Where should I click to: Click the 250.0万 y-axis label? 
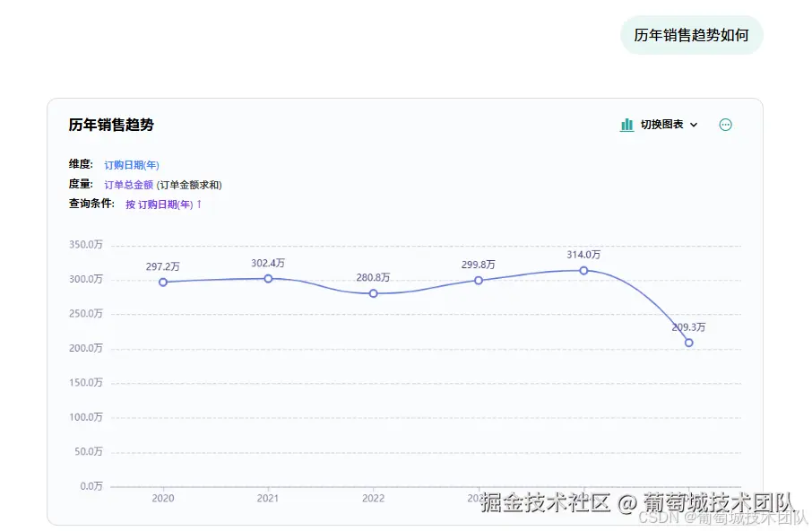(x=86, y=313)
